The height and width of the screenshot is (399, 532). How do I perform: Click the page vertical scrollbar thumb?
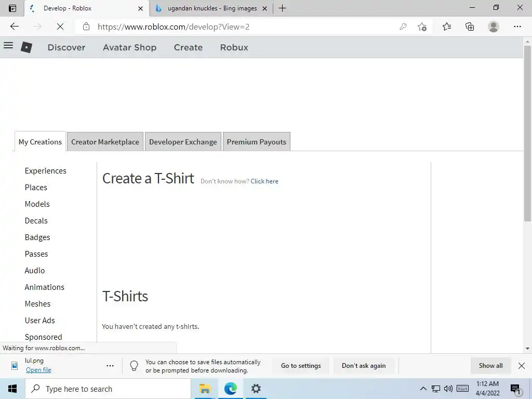(527, 133)
